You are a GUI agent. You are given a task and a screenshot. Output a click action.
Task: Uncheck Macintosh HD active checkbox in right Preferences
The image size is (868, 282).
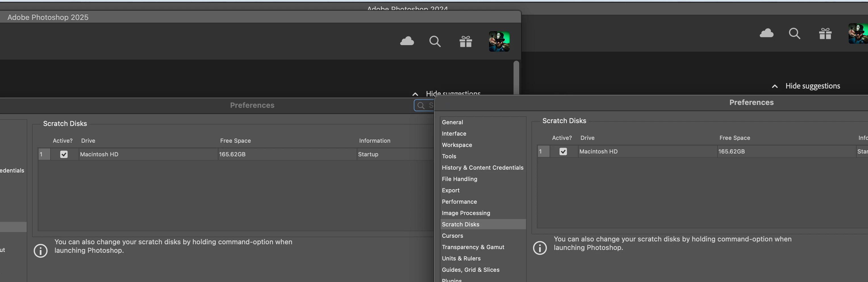pos(563,151)
